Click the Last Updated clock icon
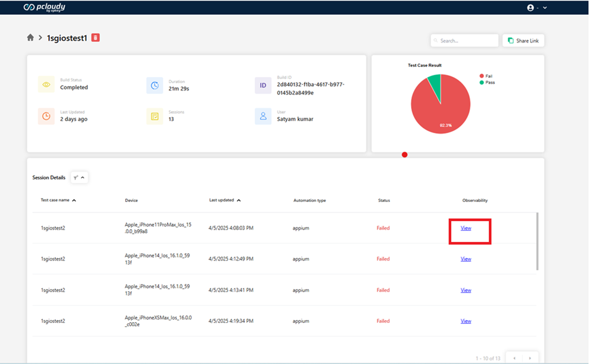 pyautogui.click(x=46, y=116)
